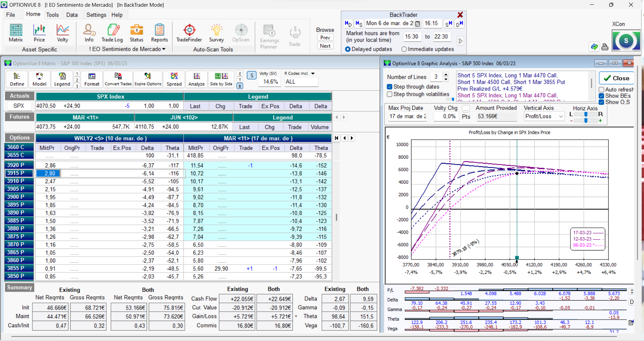Click the Analyze toolbar button
Image resolution: width=644 pixels, height=341 pixels.
(197, 79)
